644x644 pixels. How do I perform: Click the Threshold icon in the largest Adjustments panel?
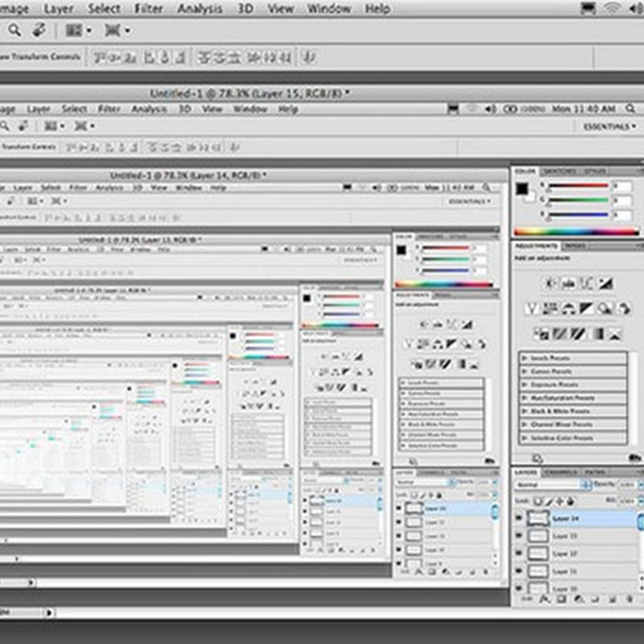(x=578, y=334)
